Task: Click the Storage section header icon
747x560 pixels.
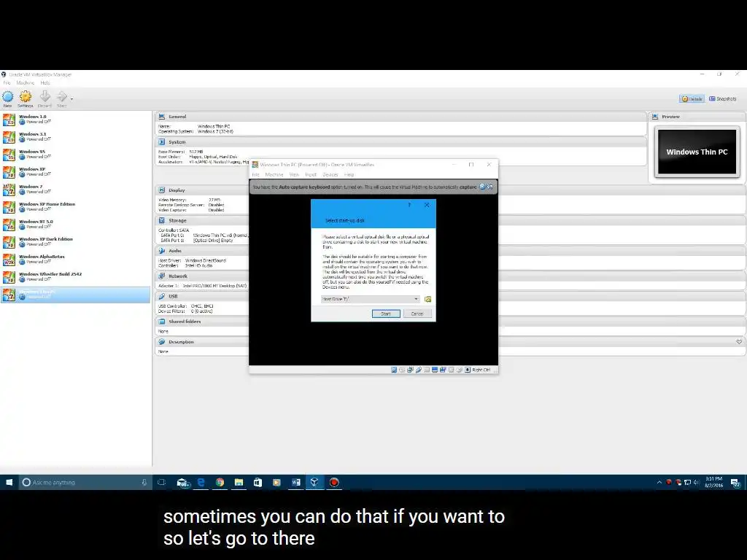Action: click(x=161, y=220)
